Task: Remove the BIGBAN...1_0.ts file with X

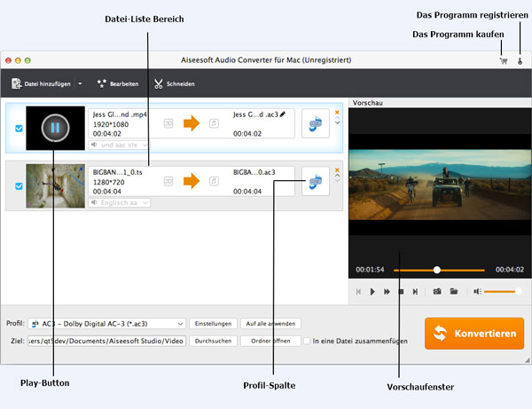Action: (337, 170)
